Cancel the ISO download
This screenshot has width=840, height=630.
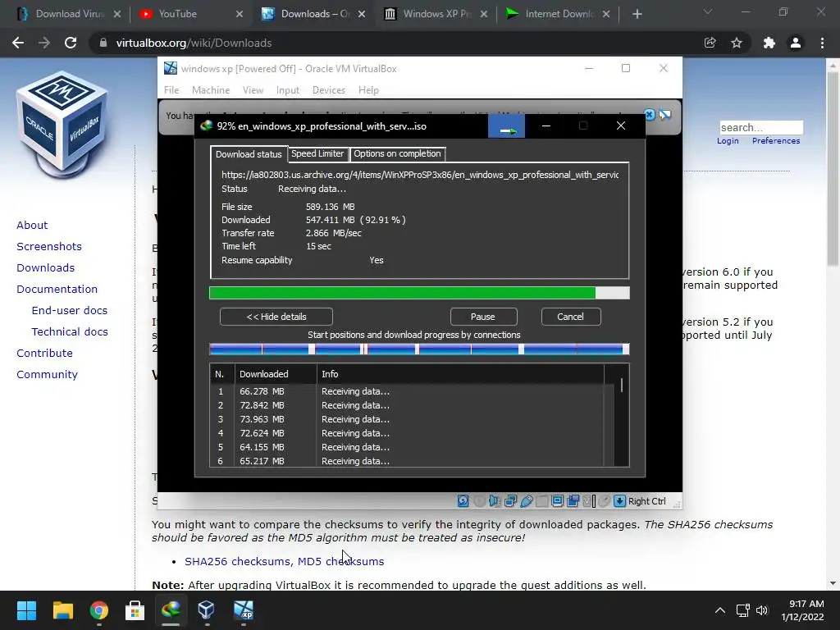pyautogui.click(x=571, y=317)
